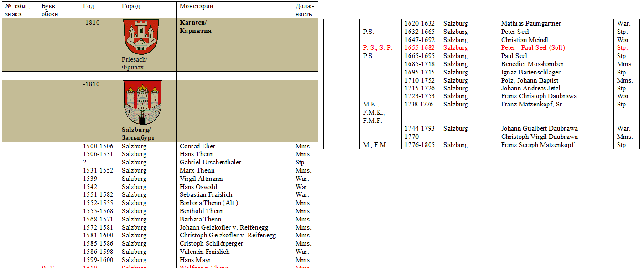Click Christoph Virgil Daubrawa entry
The image size is (644, 268).
539,137
